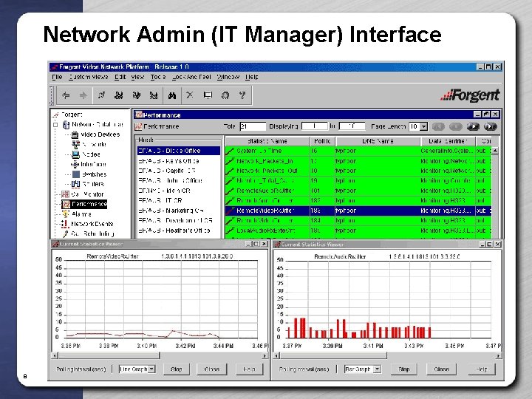Open the Window menu

(228, 77)
